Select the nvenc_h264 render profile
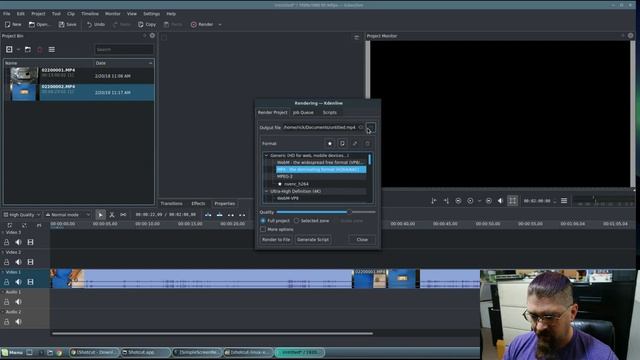 pyautogui.click(x=296, y=184)
